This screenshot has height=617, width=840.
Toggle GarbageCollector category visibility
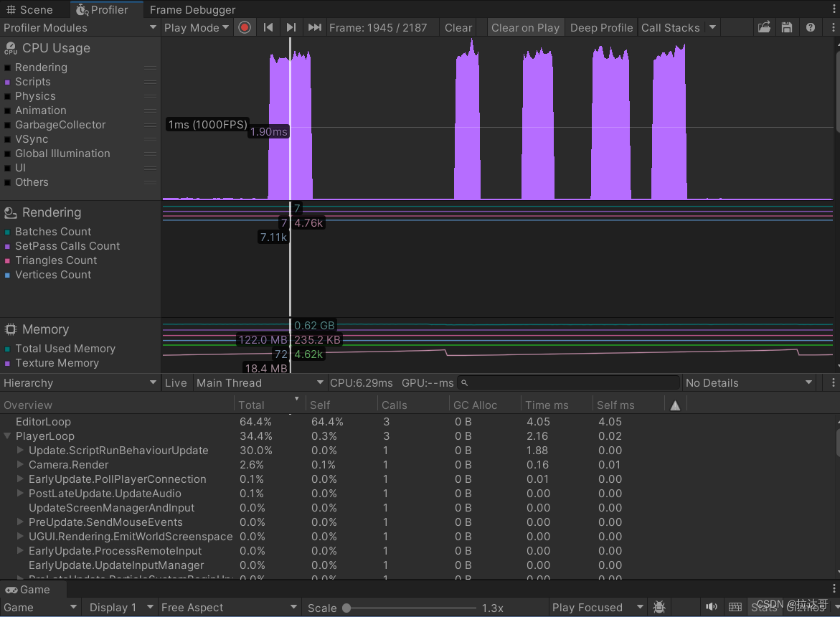pos(7,126)
